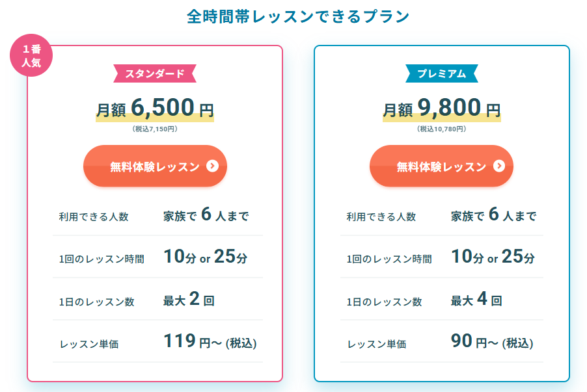The image size is (587, 392).
Task: Click the 月額 9,800円 price
Action: (441, 108)
